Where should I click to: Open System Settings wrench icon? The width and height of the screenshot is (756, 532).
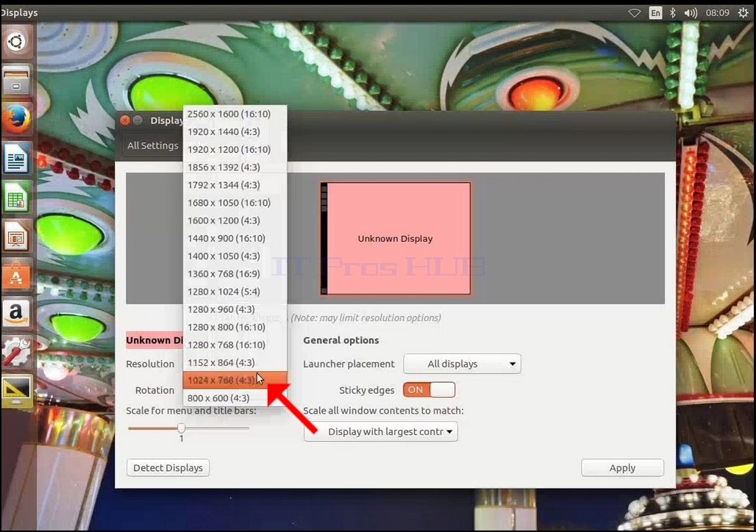[16, 352]
